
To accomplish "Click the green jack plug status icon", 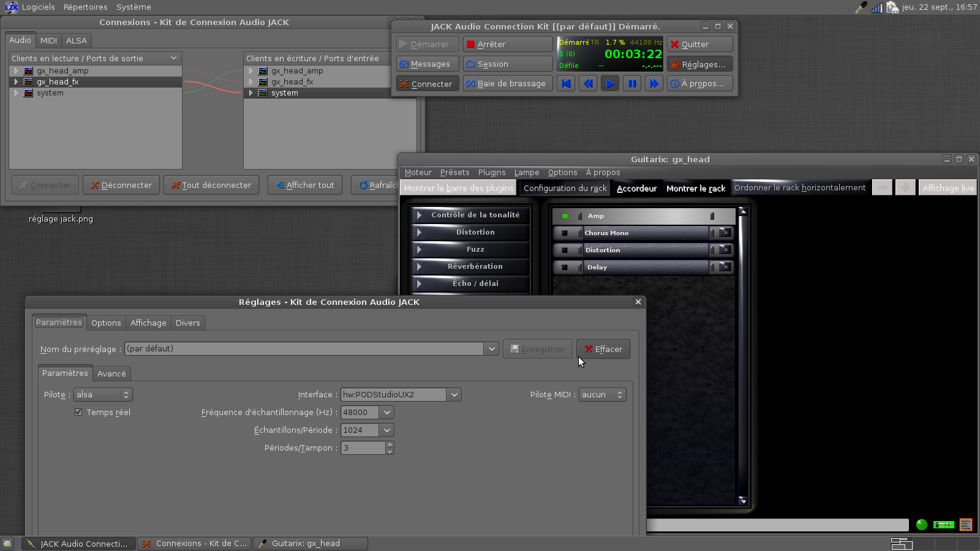I will click(x=944, y=525).
